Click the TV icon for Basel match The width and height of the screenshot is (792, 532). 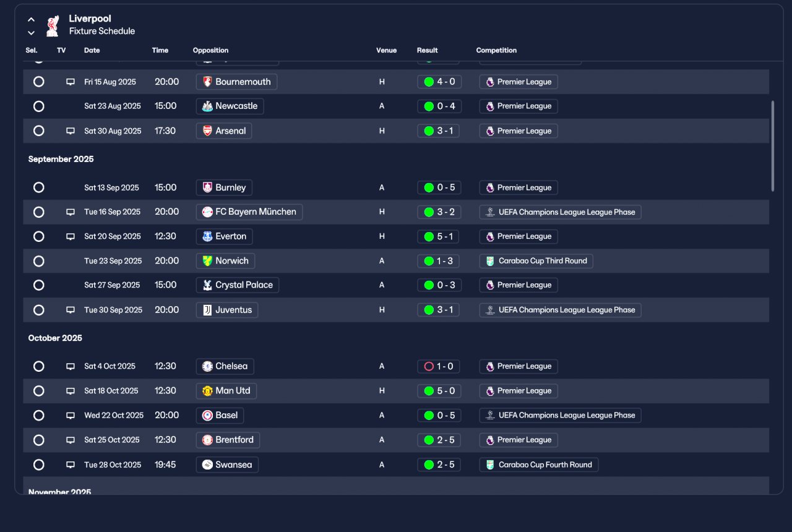pos(71,415)
